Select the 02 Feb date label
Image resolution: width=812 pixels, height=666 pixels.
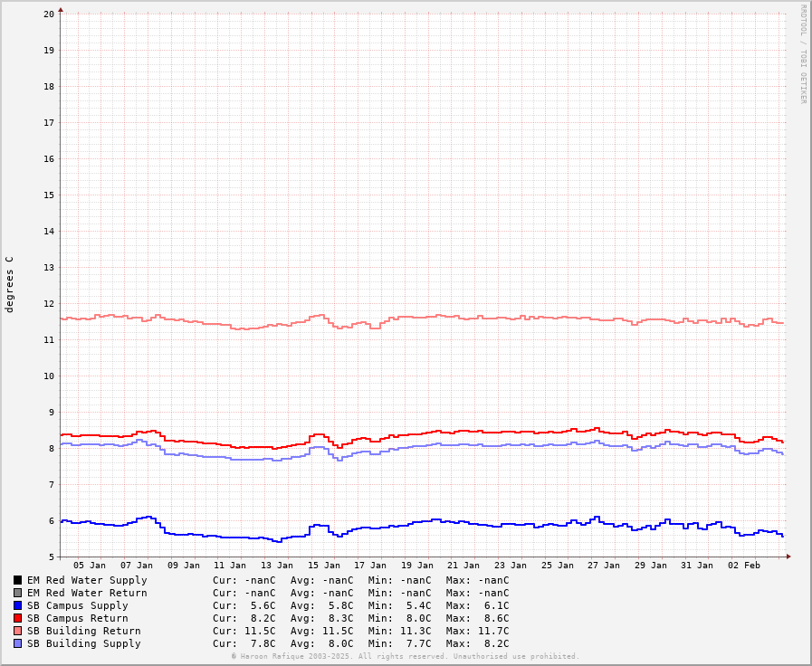point(744,566)
